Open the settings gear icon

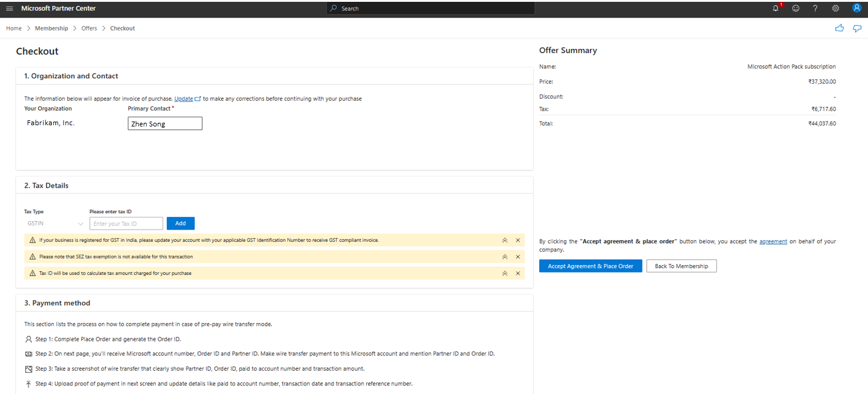click(x=836, y=9)
